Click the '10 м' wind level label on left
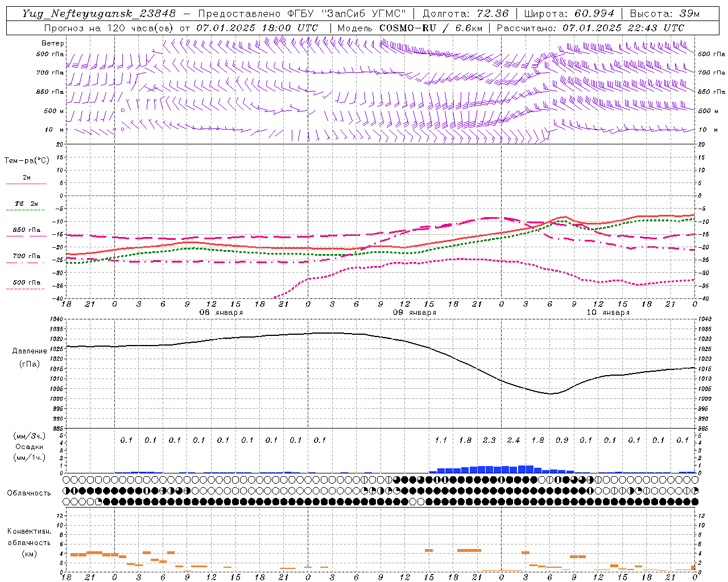Screen dimensions: 728x582 pos(55,130)
